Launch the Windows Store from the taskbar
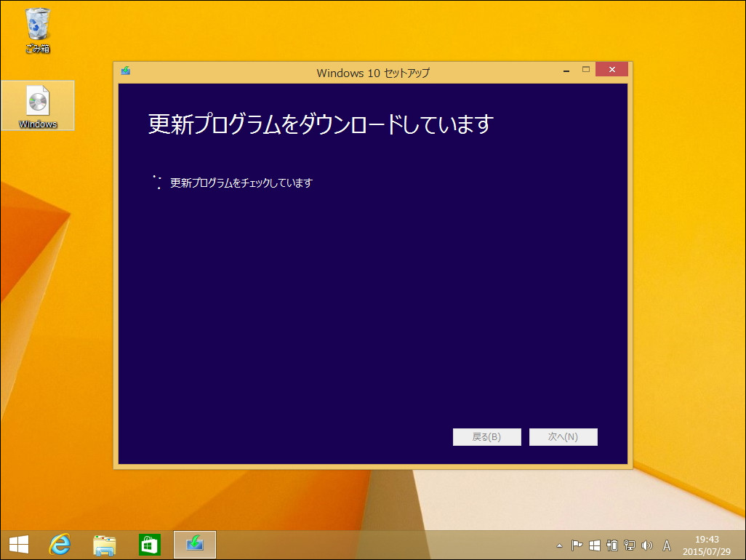 click(x=150, y=544)
